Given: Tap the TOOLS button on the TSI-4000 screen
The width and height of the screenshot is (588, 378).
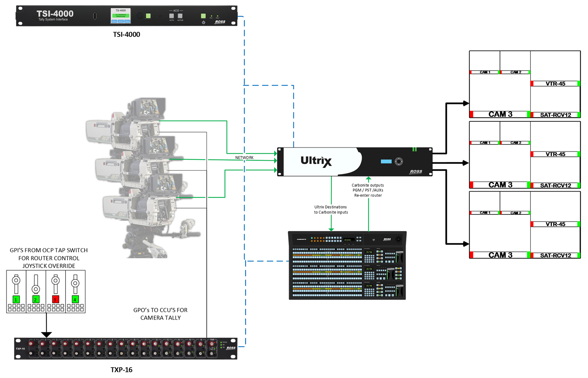Looking at the screenshot, I should coord(127,21).
